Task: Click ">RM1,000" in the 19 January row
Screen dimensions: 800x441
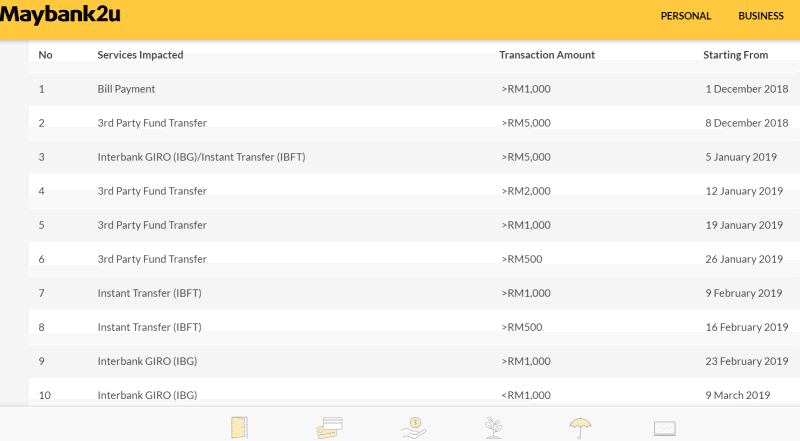Action: click(526, 225)
